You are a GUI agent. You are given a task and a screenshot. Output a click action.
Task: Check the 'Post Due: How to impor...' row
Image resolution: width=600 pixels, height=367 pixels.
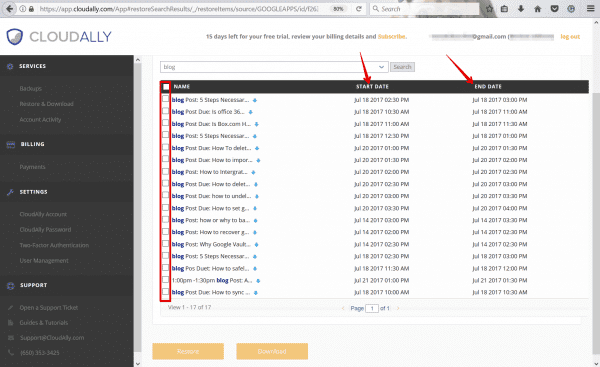pos(165,159)
